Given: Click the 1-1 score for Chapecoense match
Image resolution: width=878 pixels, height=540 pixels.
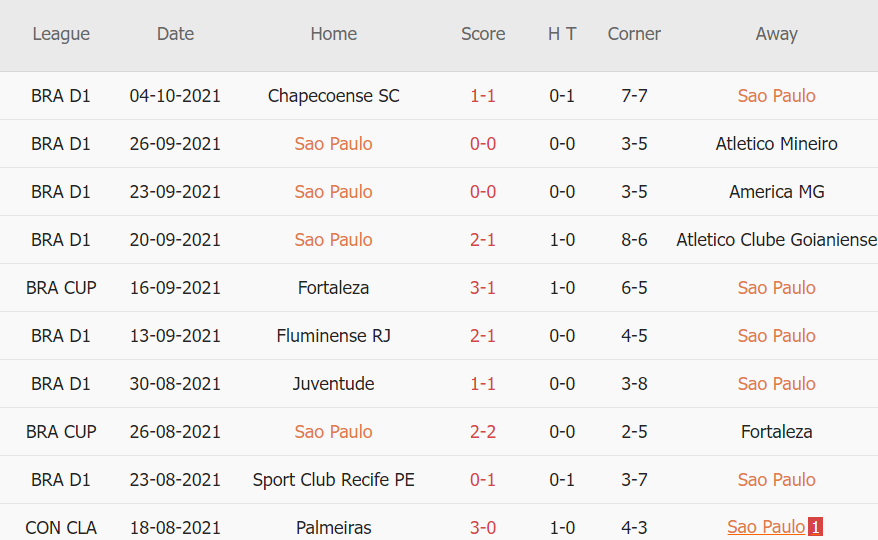Looking at the screenshot, I should click(x=483, y=96).
